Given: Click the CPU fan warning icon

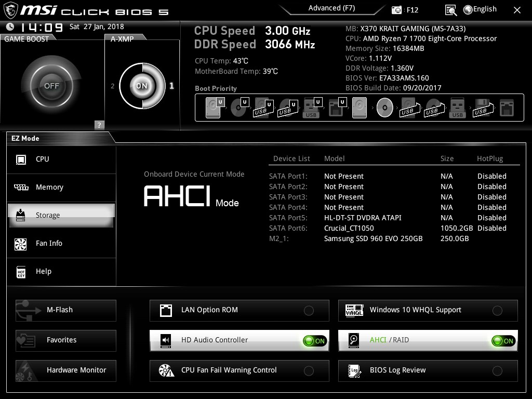Looking at the screenshot, I should click(166, 370).
